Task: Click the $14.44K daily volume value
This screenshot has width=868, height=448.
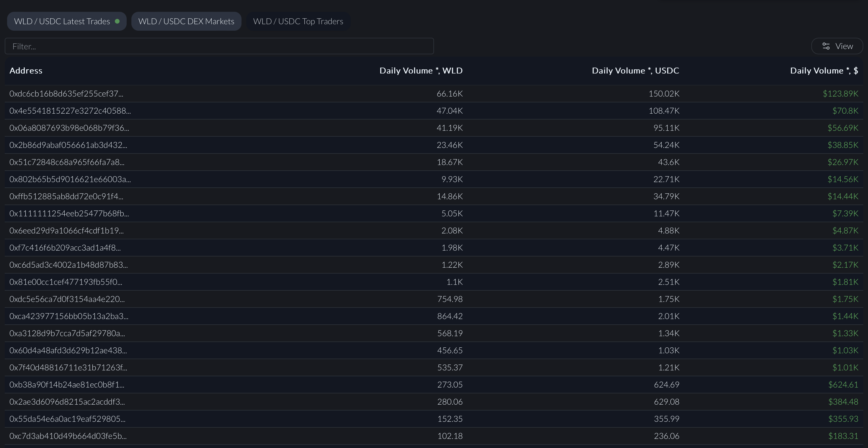Action: [843, 196]
